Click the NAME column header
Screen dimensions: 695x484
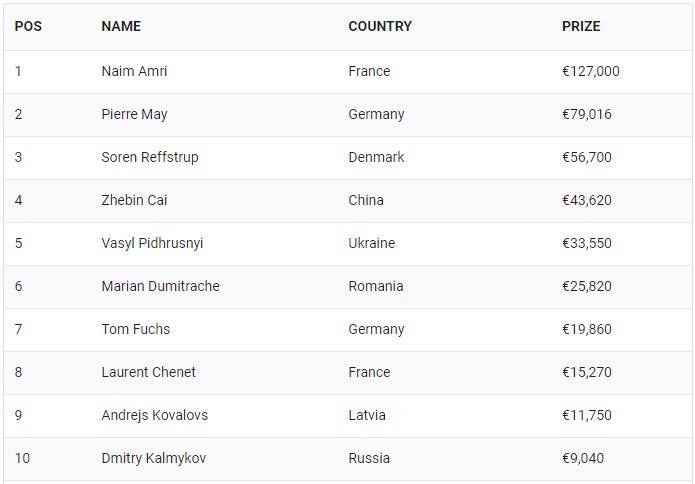pos(121,26)
